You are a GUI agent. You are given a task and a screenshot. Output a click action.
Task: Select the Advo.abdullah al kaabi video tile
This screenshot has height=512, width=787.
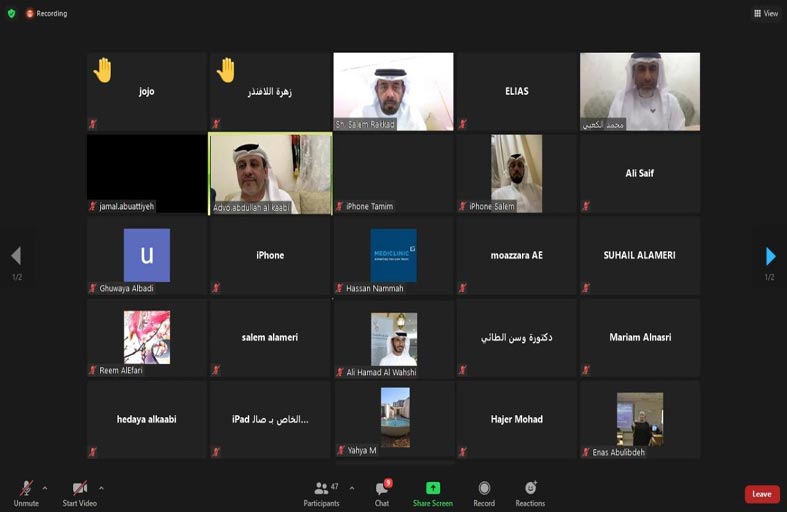pyautogui.click(x=271, y=174)
